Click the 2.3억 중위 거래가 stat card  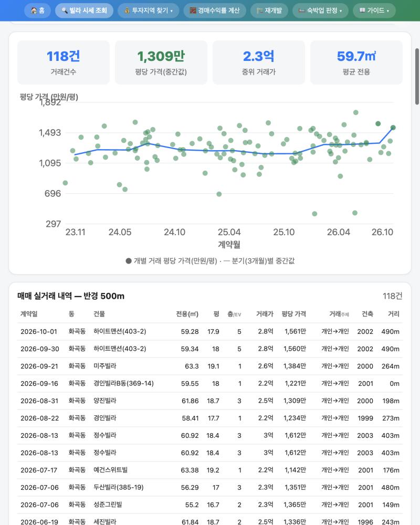tap(259, 62)
